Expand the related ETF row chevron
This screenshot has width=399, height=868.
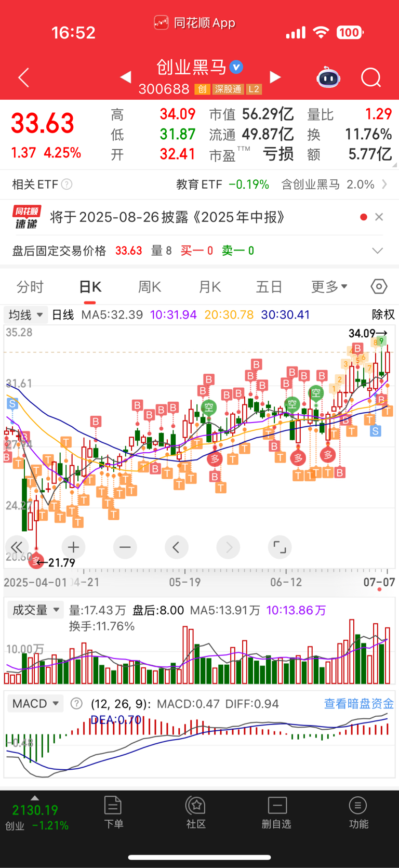[x=384, y=184]
